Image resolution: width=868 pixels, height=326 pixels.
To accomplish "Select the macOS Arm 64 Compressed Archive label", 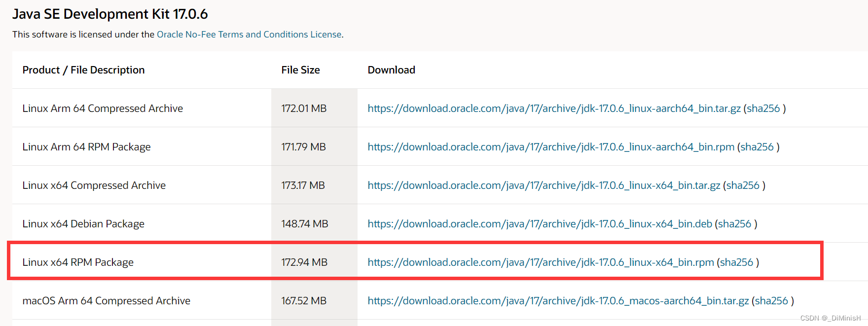I will tap(106, 301).
